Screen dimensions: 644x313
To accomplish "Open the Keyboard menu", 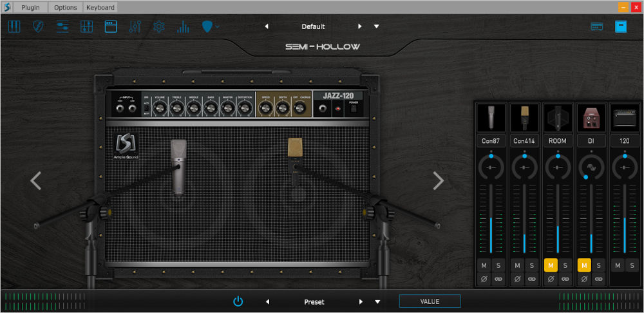I will (100, 7).
